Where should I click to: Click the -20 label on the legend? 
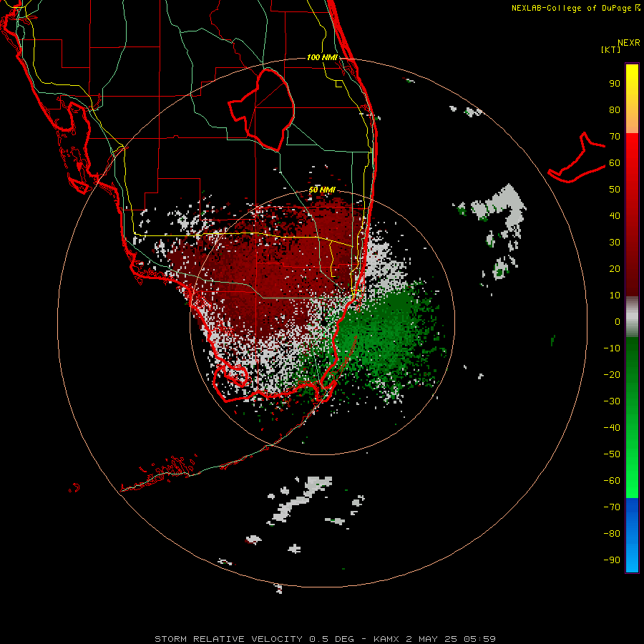click(612, 374)
